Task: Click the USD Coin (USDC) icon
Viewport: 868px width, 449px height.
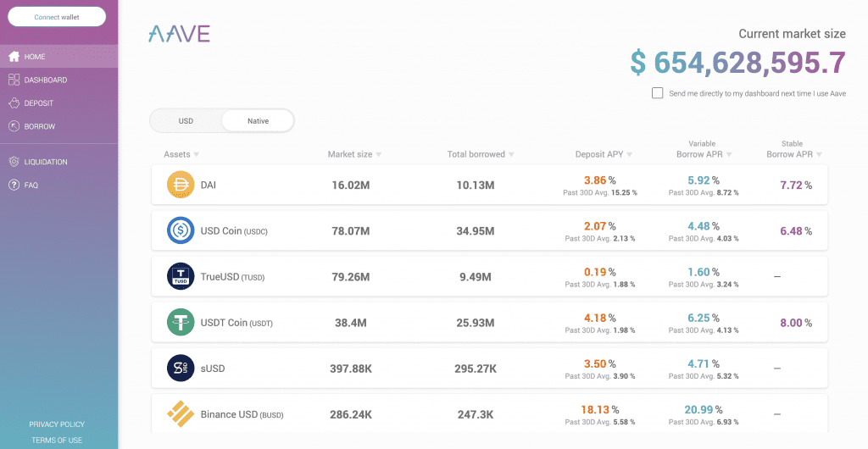Action: coord(181,230)
